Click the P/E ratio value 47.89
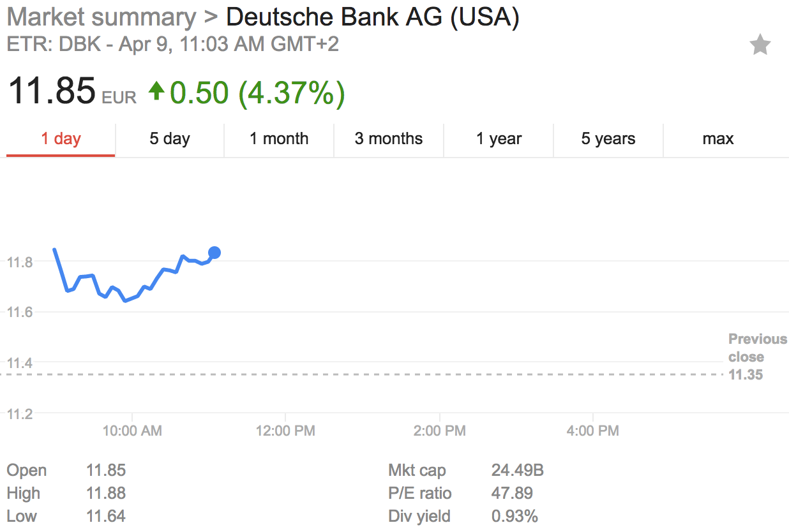Viewport: 789px width, 532px height. pos(512,493)
